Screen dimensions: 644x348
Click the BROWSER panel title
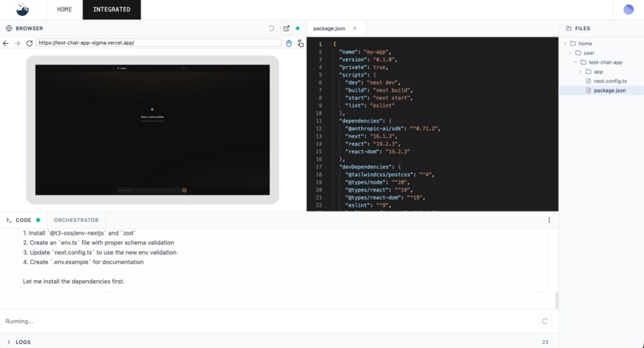point(29,28)
